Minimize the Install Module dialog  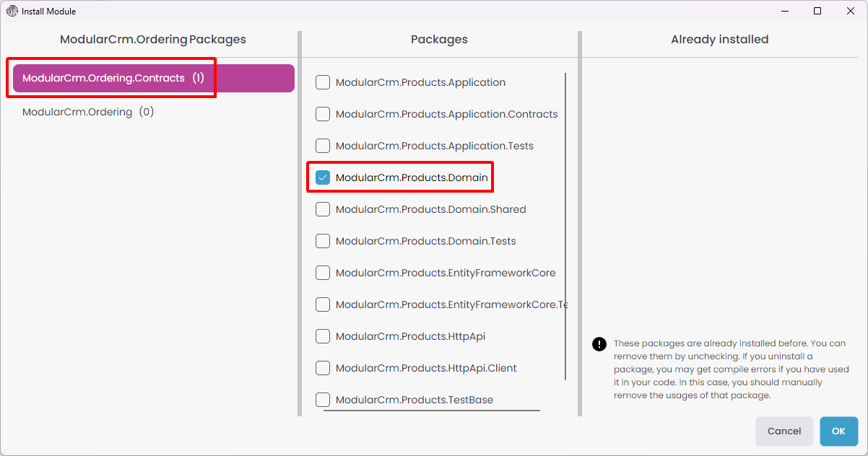point(784,11)
